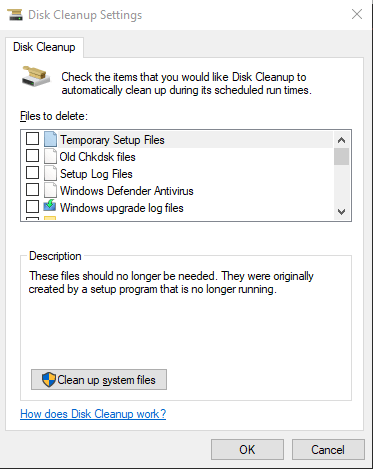Click the Disk Cleanup title bar drive icon
The width and height of the screenshot is (373, 469).
(x=15, y=15)
